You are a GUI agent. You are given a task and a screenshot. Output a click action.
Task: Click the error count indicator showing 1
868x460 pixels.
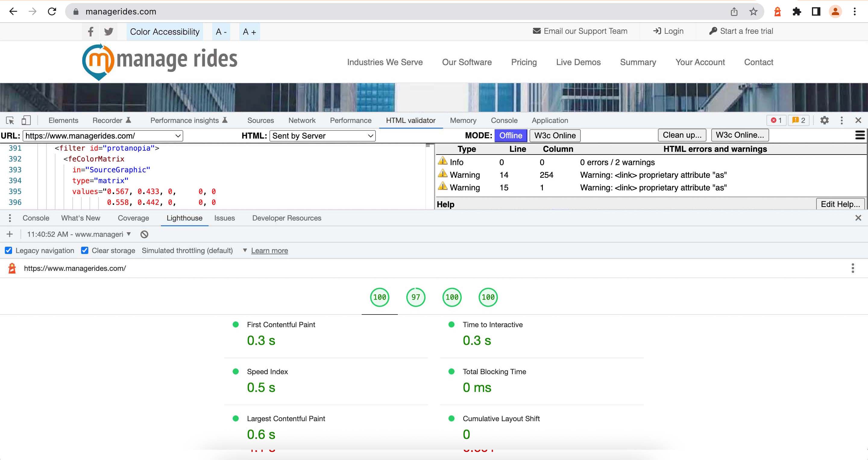(776, 120)
